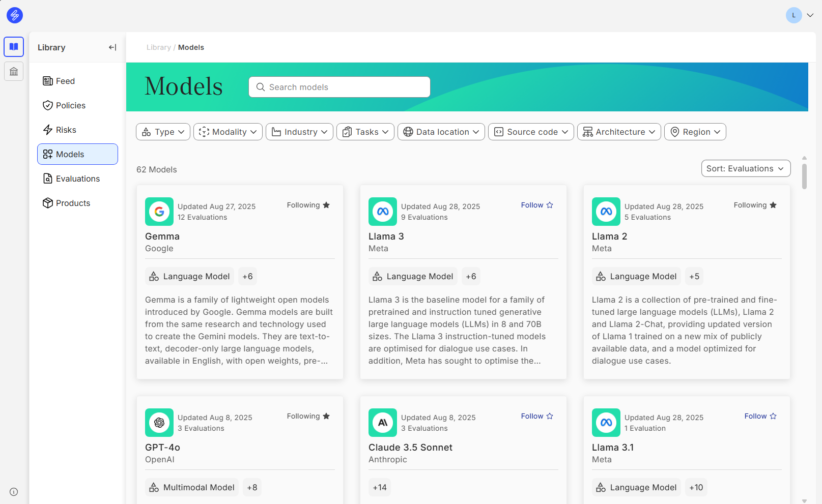The image size is (822, 504).
Task: Go to Policies in the sidebar
Action: [x=71, y=105]
